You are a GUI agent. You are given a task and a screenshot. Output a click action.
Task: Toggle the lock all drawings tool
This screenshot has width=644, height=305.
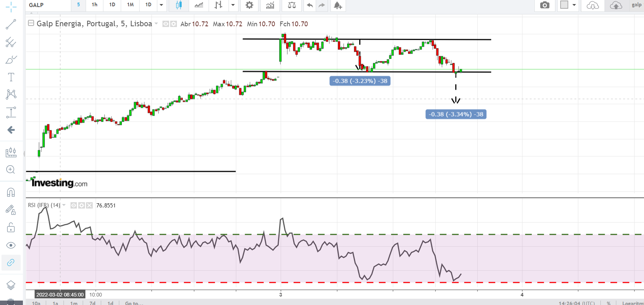pos(11,227)
